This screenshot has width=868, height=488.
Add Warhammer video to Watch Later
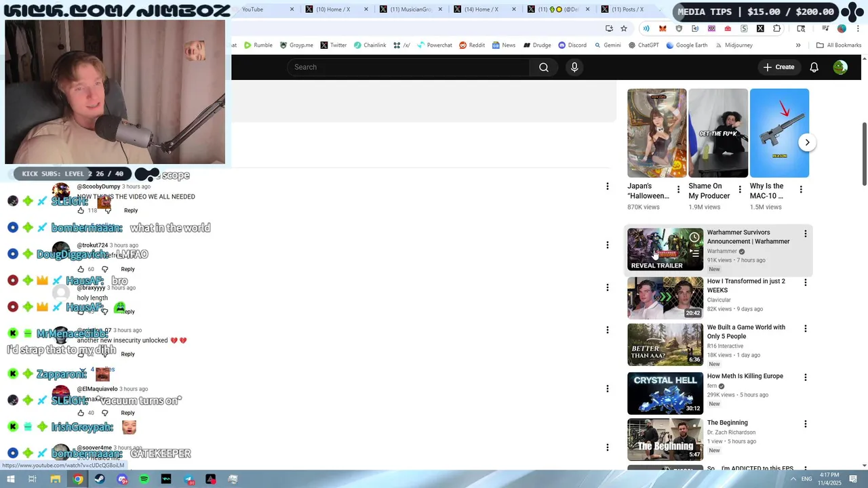(x=694, y=237)
